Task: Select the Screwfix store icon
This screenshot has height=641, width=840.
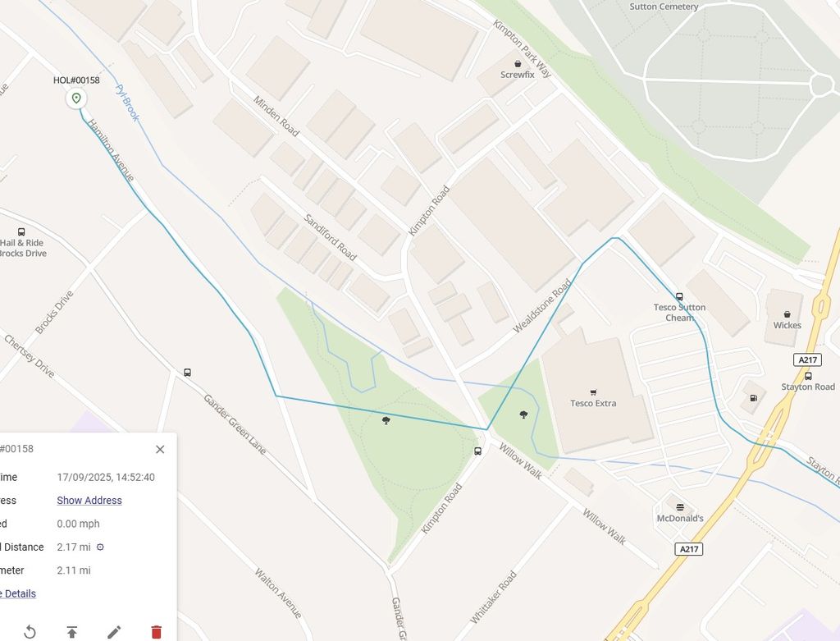Action: (518, 64)
